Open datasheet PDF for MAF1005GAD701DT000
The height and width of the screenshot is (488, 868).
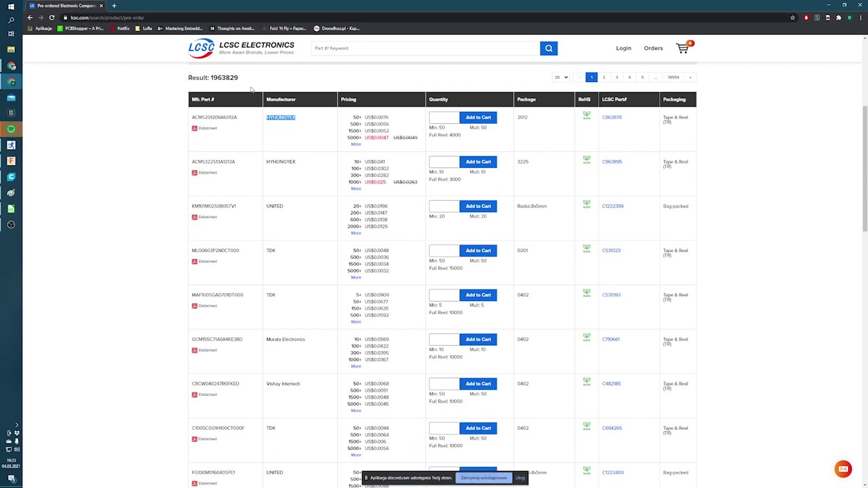[x=204, y=306]
